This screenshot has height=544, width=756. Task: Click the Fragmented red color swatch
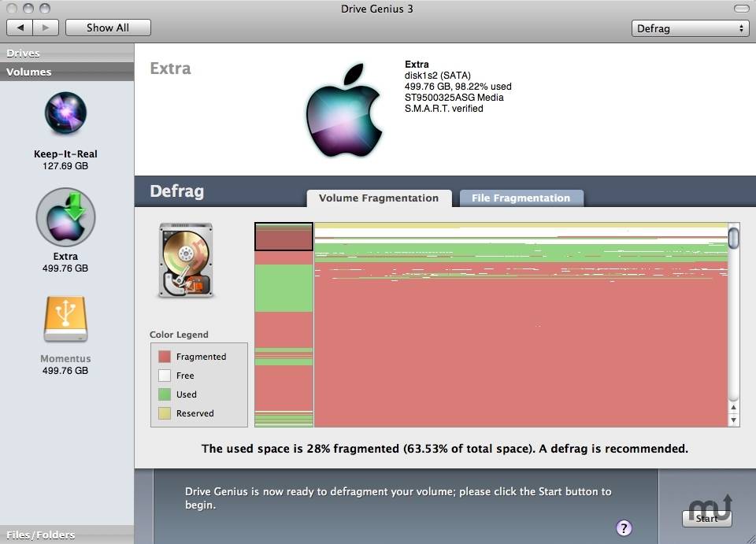[165, 357]
